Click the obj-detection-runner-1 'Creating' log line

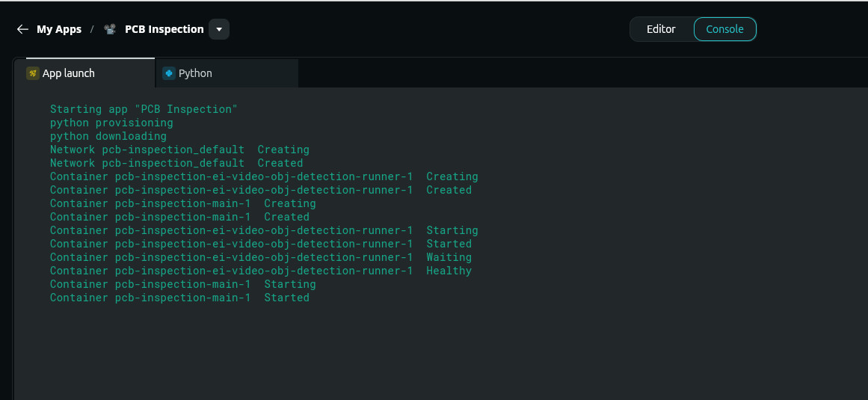[x=264, y=176]
